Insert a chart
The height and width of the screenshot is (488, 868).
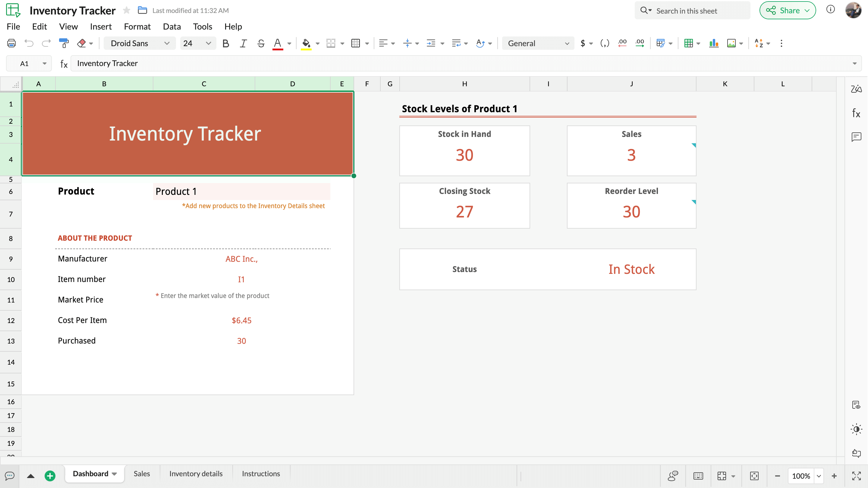click(714, 43)
